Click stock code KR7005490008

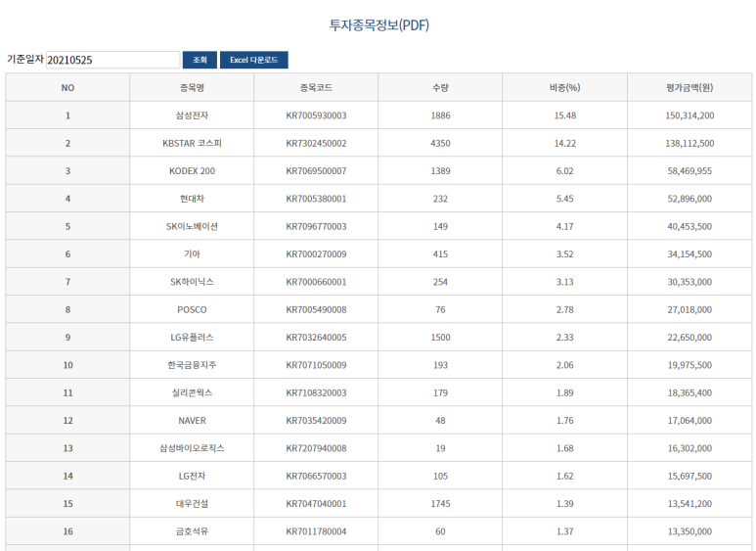pyautogui.click(x=316, y=310)
